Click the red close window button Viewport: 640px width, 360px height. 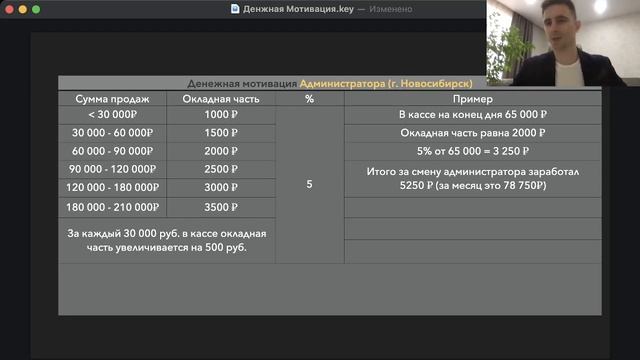click(9, 9)
